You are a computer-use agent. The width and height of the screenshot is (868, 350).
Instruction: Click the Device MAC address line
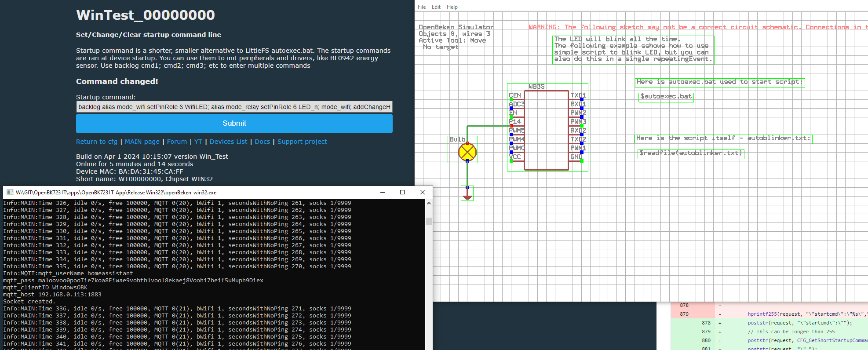[x=130, y=171]
